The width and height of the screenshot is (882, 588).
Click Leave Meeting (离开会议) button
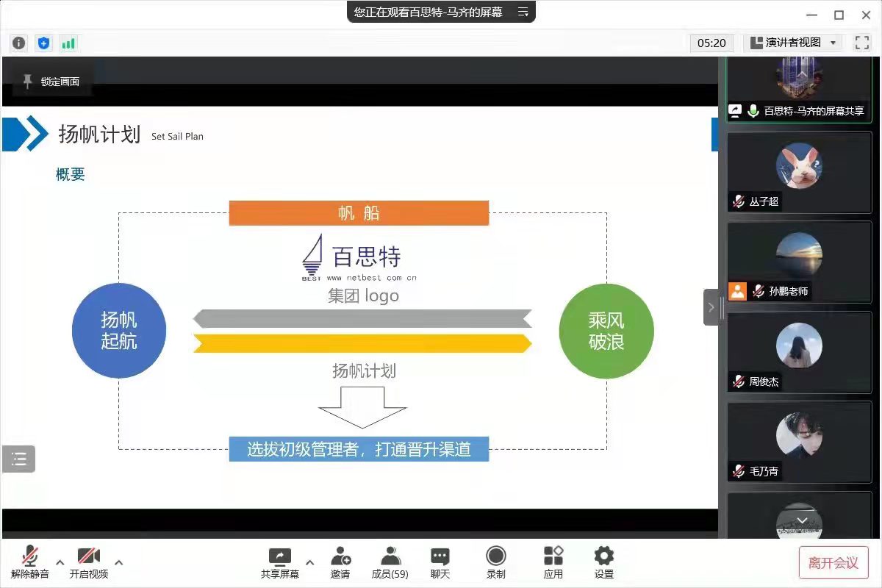(833, 563)
